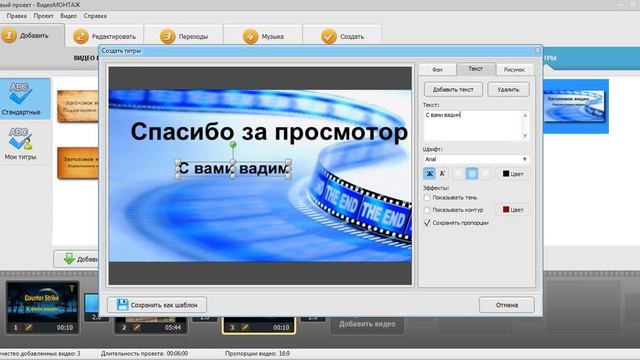Select blue film title template thumbnail
This screenshot has width=640, height=360.
click(x=574, y=106)
